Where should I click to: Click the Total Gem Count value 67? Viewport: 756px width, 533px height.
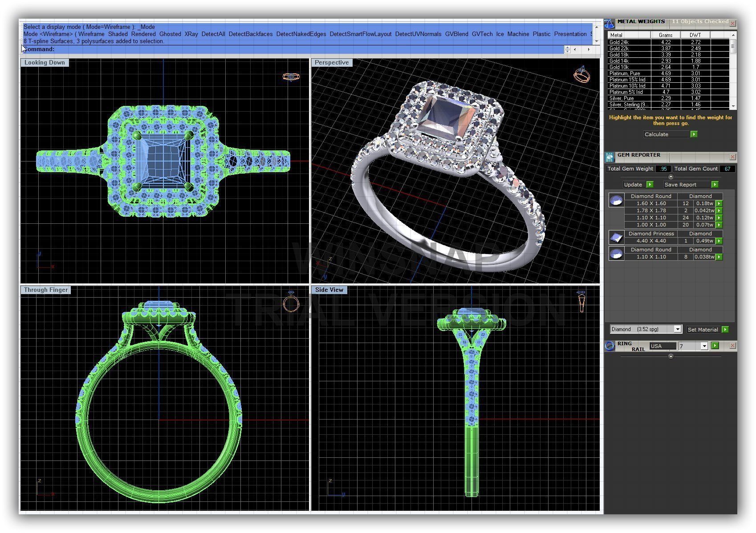click(727, 169)
